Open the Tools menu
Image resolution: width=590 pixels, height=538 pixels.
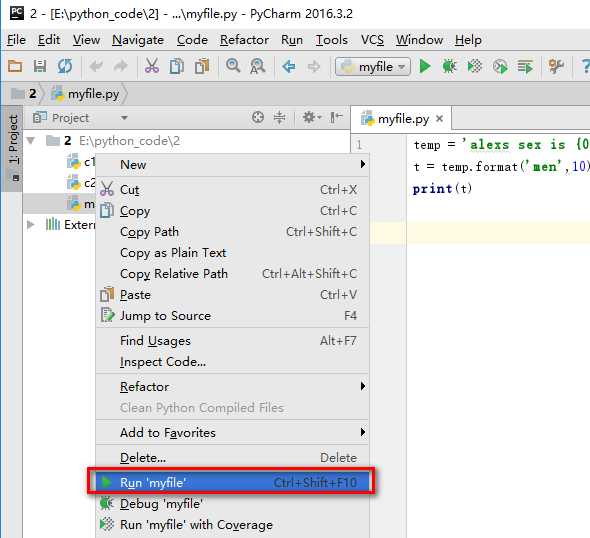tap(331, 40)
